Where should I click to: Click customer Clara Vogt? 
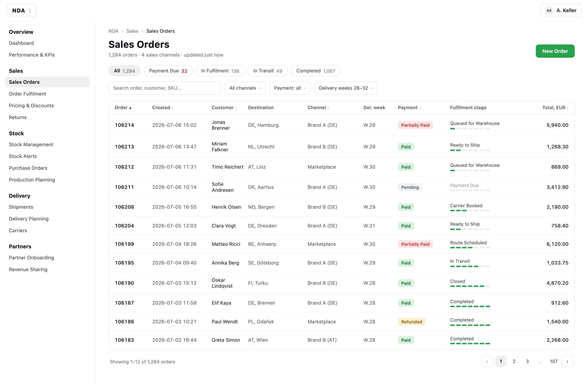pyautogui.click(x=224, y=226)
